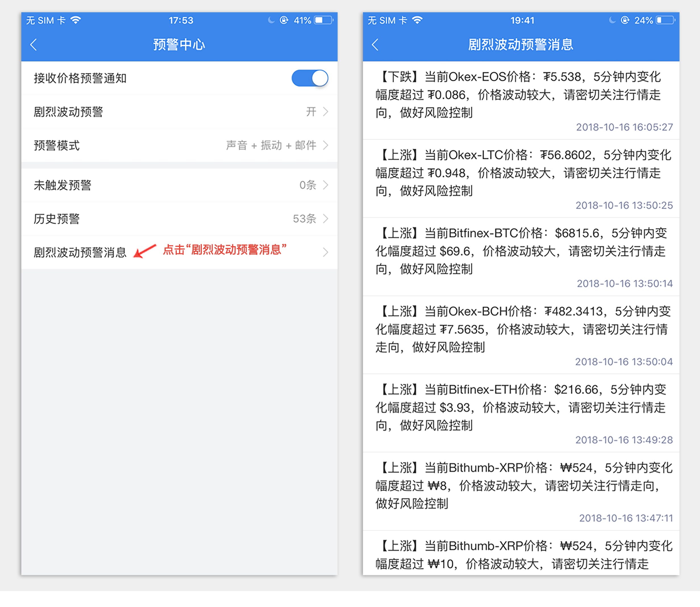Click the chevron beside 0条
Viewport: 700px width, 607px height.
point(325,185)
